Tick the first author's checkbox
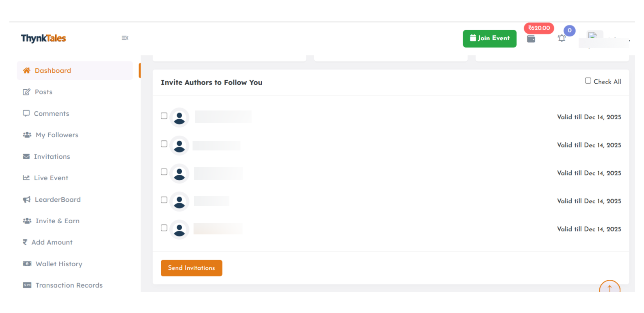Screen dimensions: 644x313 (x=164, y=116)
